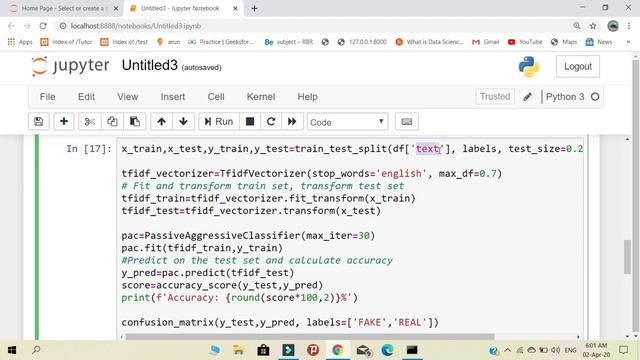Open the Gmail bookmark
This screenshot has height=360, width=640.
(486, 42)
